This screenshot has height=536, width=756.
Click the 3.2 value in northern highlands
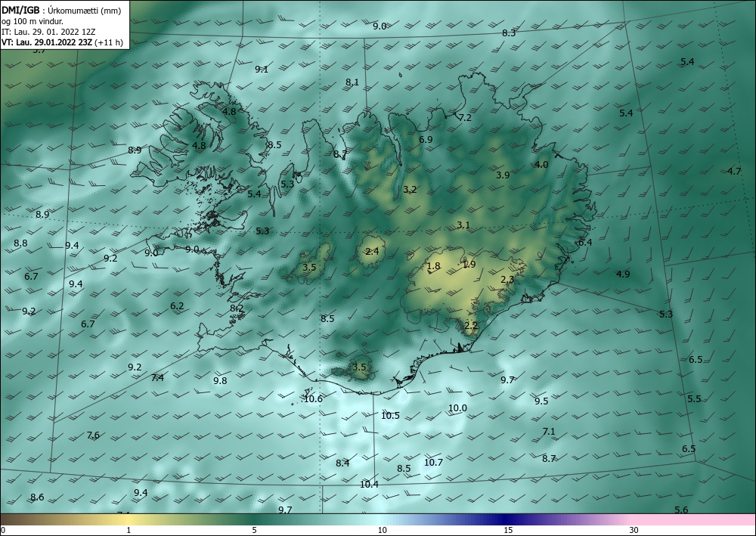point(410,190)
